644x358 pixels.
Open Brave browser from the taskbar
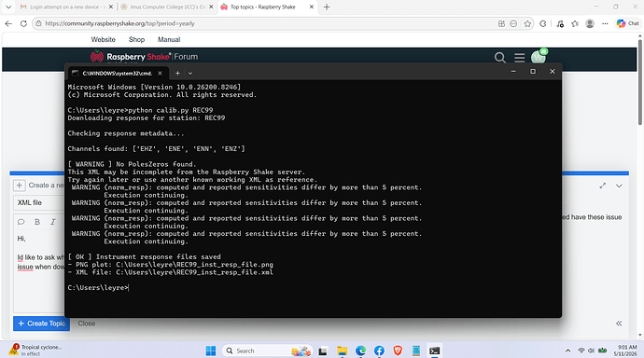(x=398, y=351)
